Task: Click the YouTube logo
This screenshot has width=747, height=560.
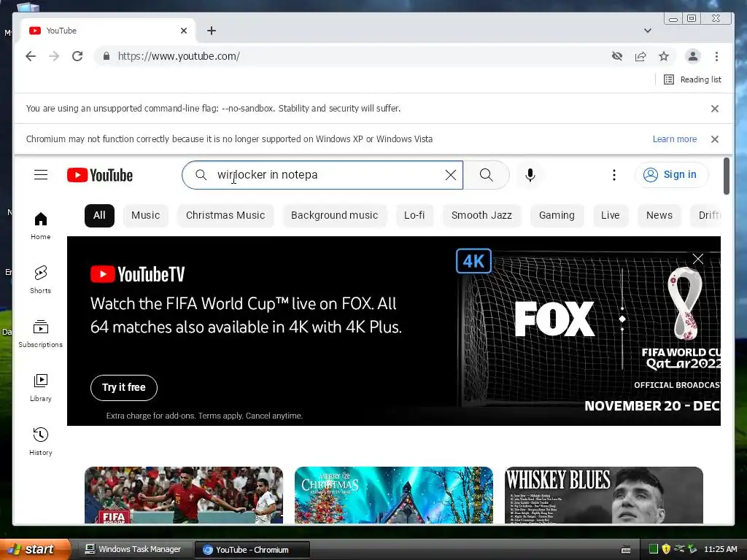Action: (99, 175)
